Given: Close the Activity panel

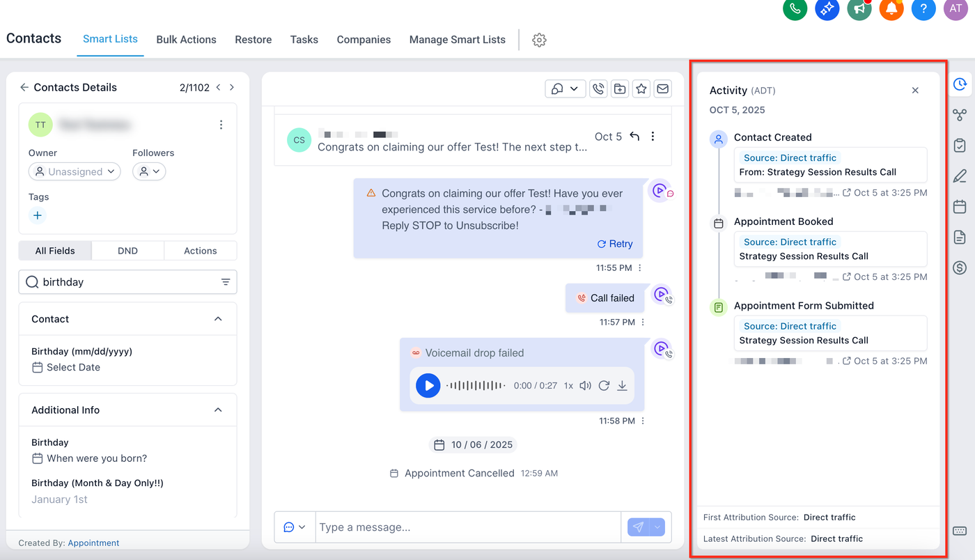Looking at the screenshot, I should click(915, 91).
